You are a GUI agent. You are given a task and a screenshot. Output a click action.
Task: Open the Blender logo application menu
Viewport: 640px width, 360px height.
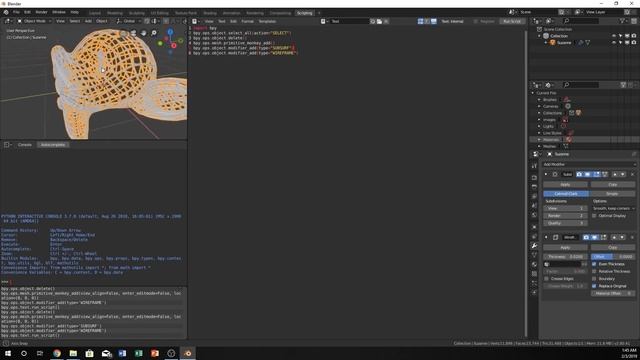6,12
